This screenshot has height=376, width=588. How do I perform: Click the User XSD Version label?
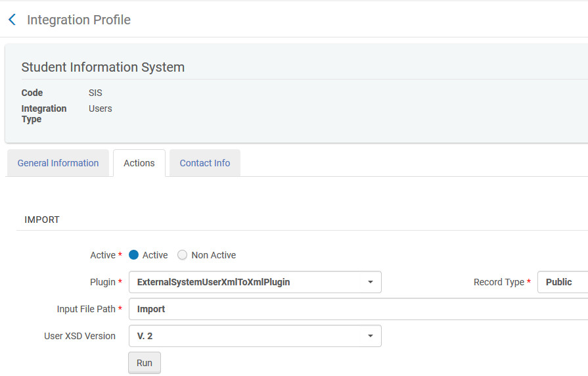click(x=79, y=336)
